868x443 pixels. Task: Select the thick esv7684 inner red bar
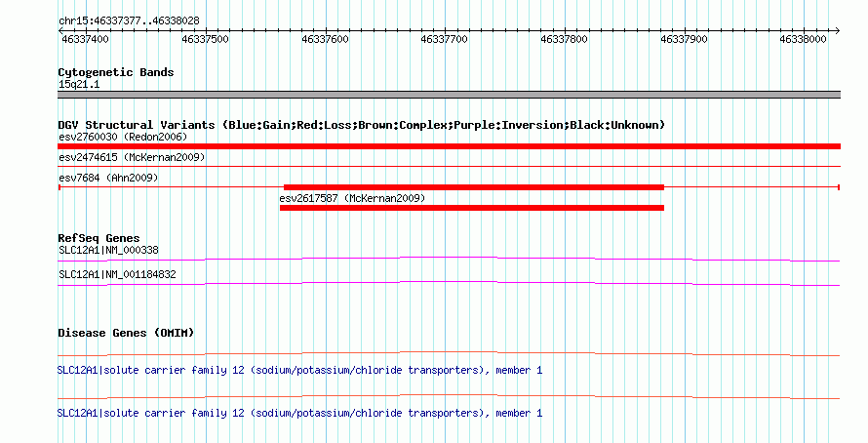coord(474,187)
